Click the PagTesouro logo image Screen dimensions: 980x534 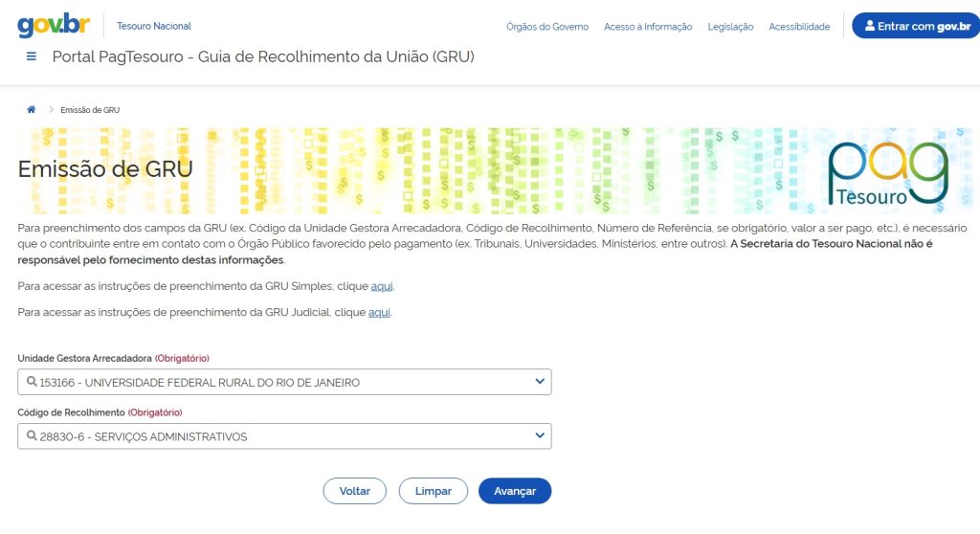pos(887,174)
